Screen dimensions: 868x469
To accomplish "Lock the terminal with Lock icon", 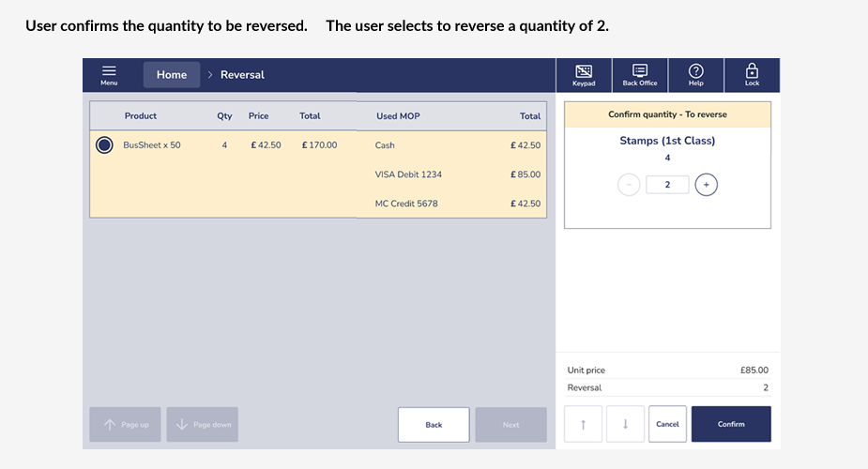I will pyautogui.click(x=752, y=75).
